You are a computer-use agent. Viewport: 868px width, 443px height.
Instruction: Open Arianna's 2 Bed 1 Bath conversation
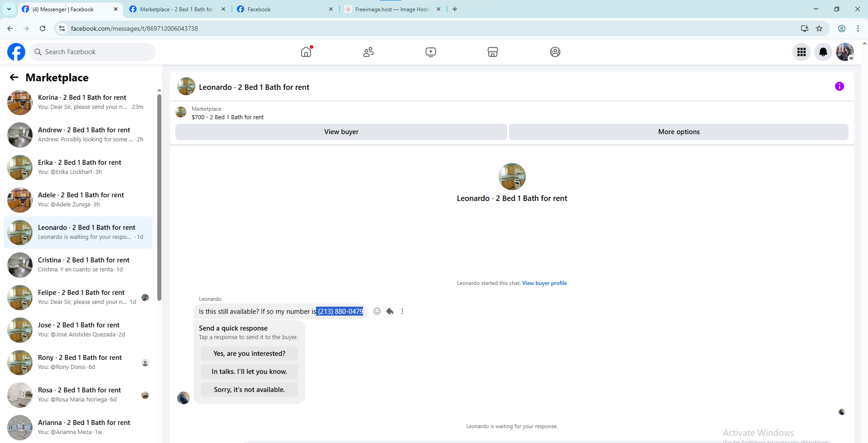(78, 428)
